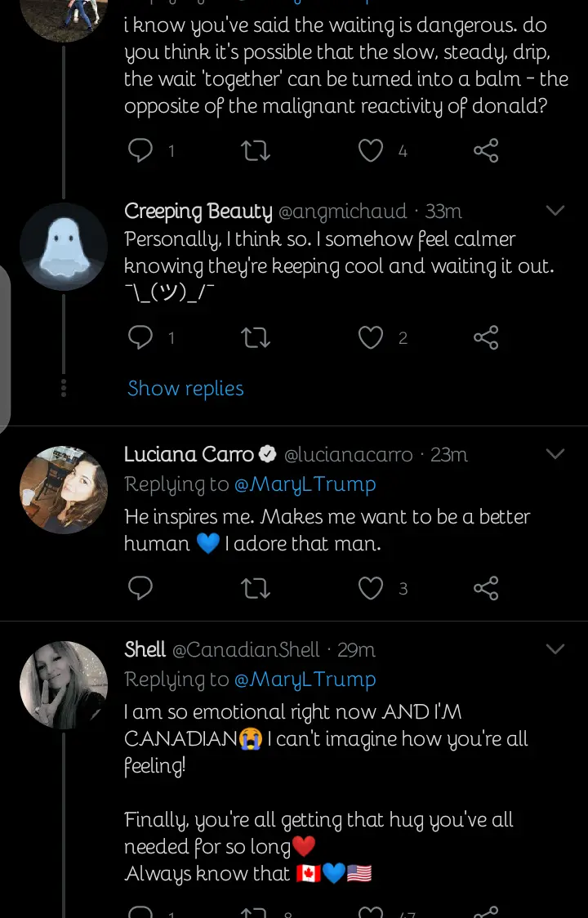
Task: Reply to Luciana Carro's tweet
Action: coord(140,588)
